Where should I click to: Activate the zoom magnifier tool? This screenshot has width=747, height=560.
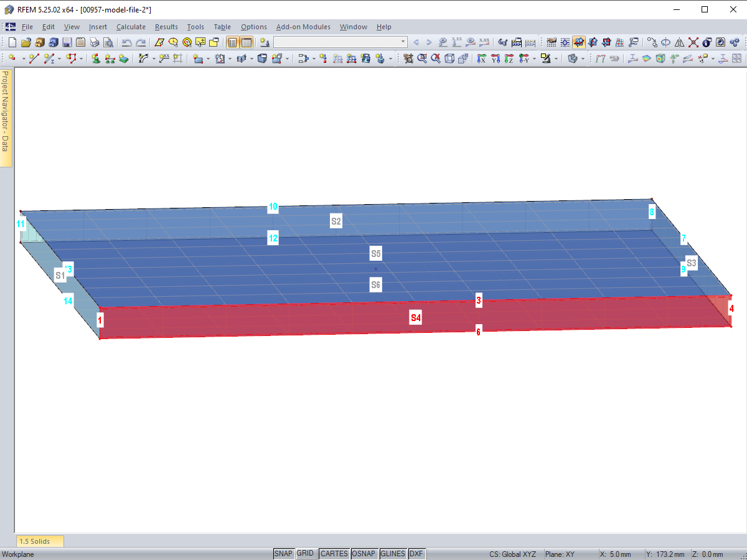tap(421, 58)
